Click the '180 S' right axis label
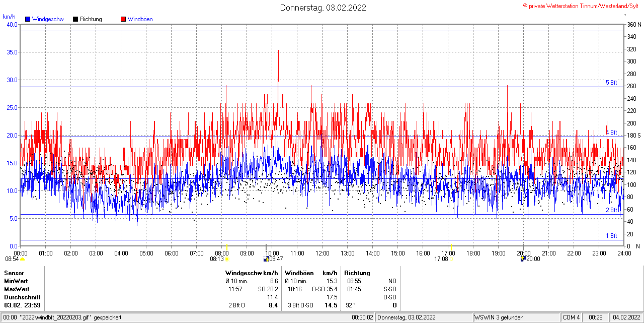 pyautogui.click(x=634, y=136)
